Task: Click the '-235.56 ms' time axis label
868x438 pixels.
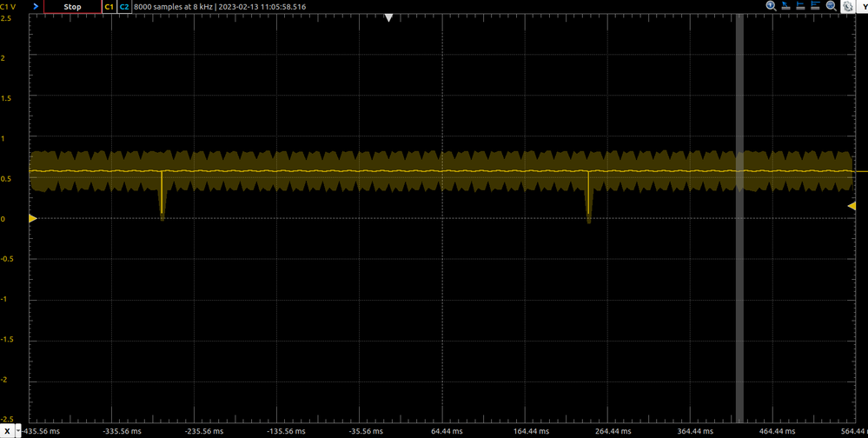Action: pos(203,431)
